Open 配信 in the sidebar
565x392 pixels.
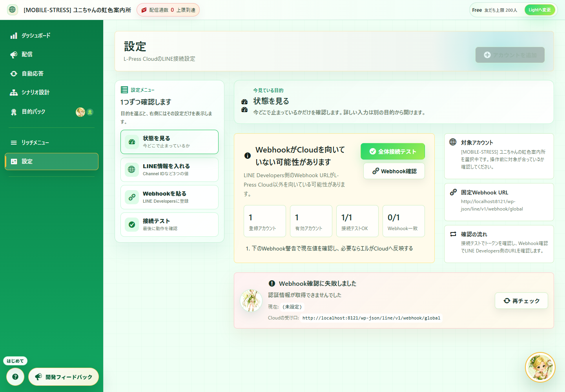(x=51, y=54)
